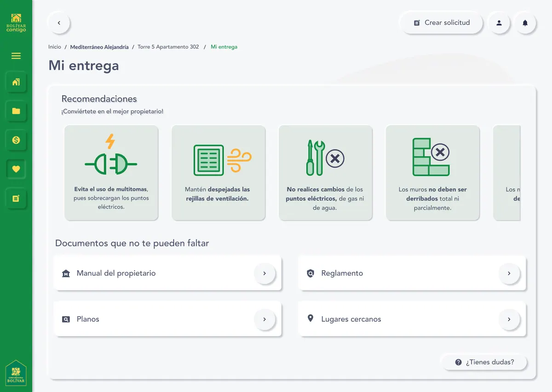Select the multitomas plug recommendation card
The height and width of the screenshot is (392, 552).
point(111,173)
